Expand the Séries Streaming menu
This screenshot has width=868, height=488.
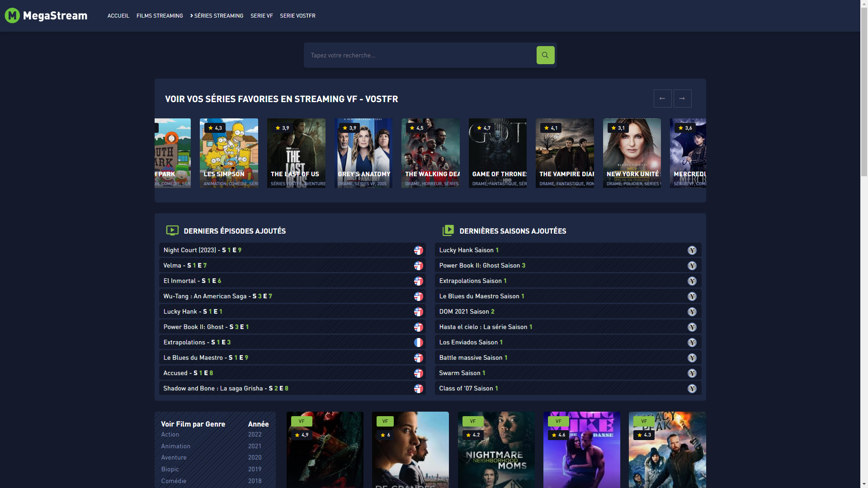(217, 16)
